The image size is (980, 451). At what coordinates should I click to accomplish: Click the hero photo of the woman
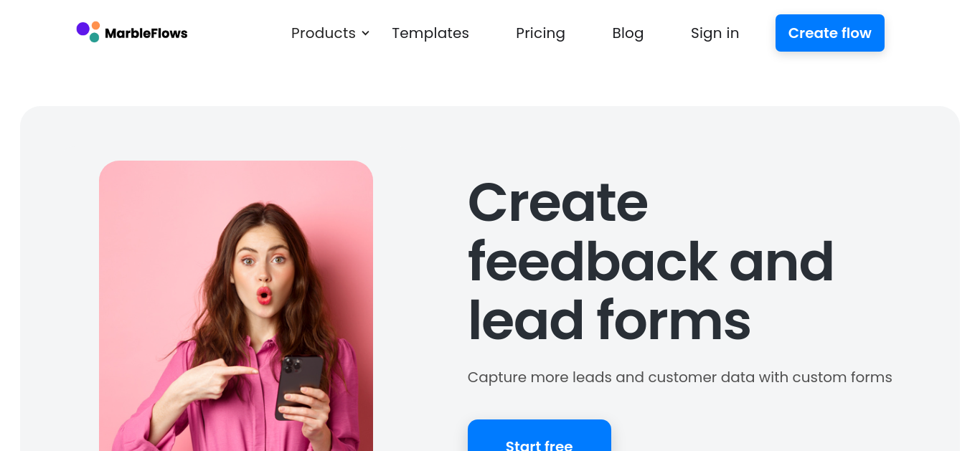point(236,306)
